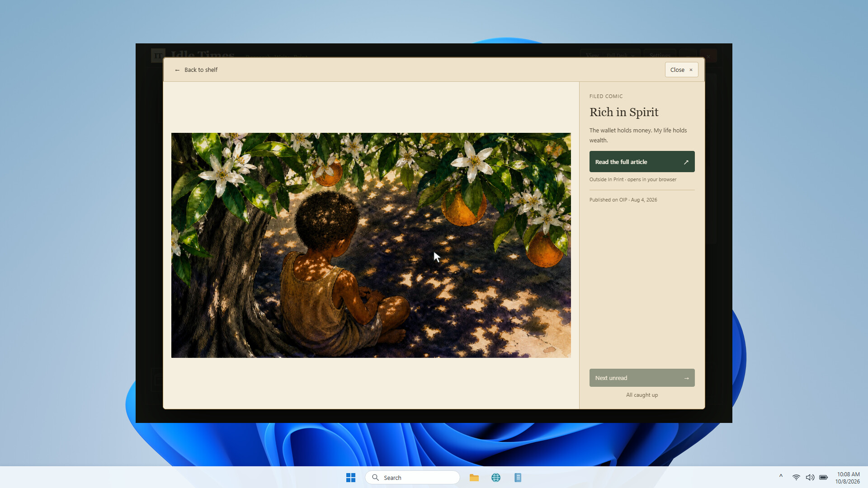The height and width of the screenshot is (488, 868).
Task: Click the Rich in Spirit comic image
Action: (x=371, y=245)
